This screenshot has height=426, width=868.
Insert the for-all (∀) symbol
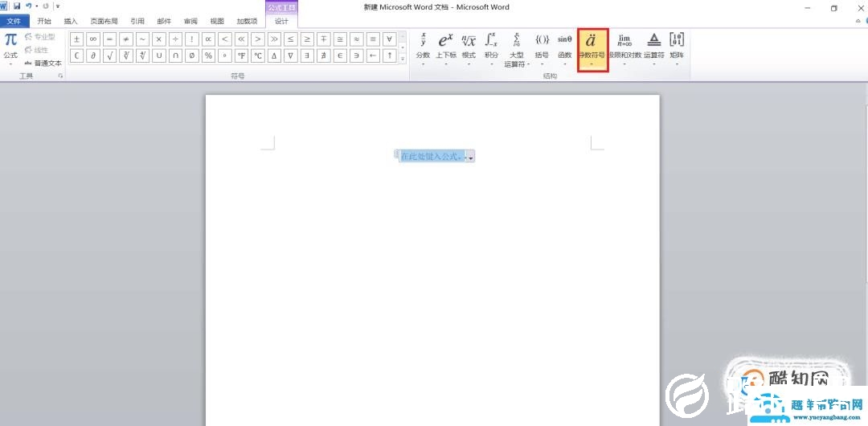tap(390, 39)
